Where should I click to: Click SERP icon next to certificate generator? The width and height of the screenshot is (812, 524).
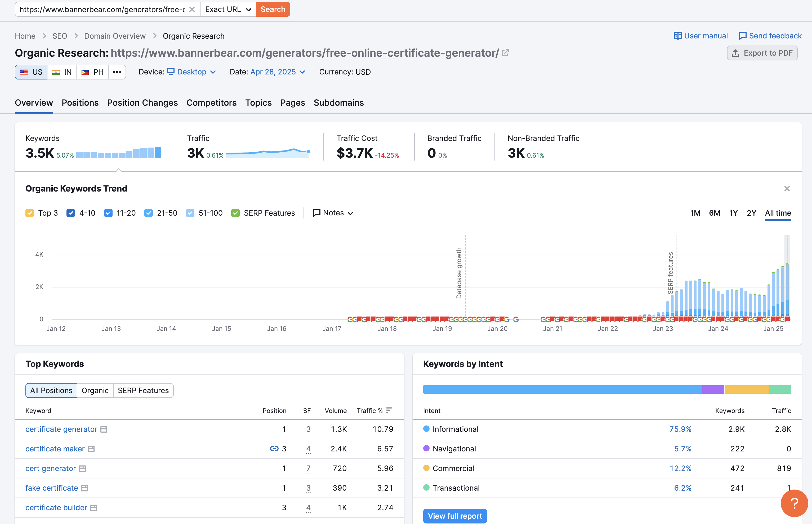(x=104, y=429)
